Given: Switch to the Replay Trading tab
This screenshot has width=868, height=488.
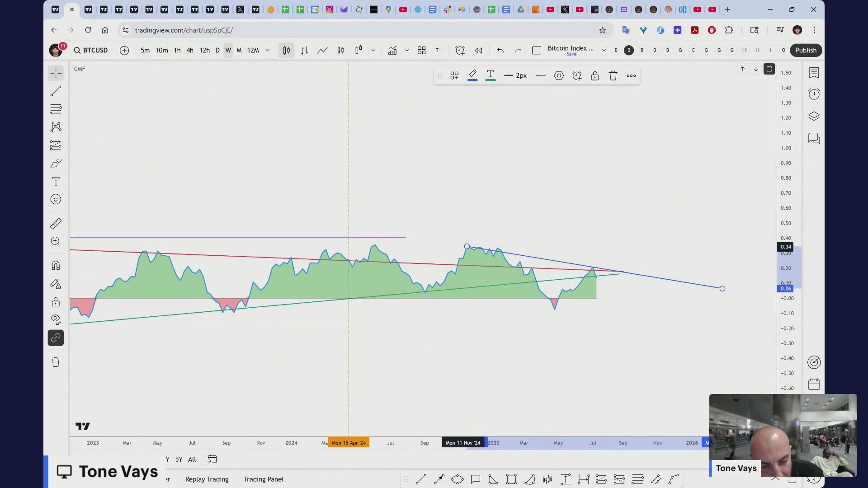Looking at the screenshot, I should (x=207, y=479).
